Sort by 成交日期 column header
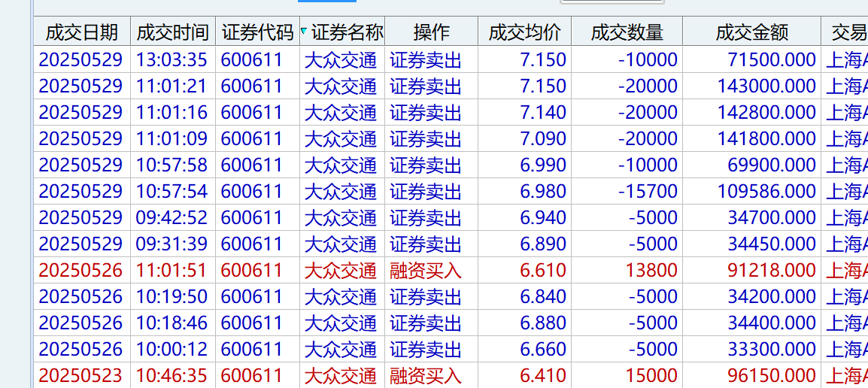 click(82, 32)
